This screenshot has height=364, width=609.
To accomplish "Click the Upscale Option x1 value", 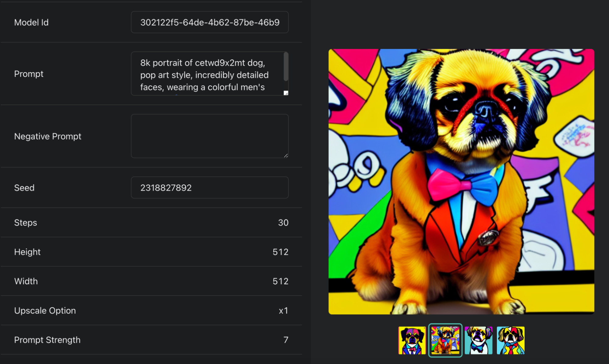I will [x=285, y=310].
